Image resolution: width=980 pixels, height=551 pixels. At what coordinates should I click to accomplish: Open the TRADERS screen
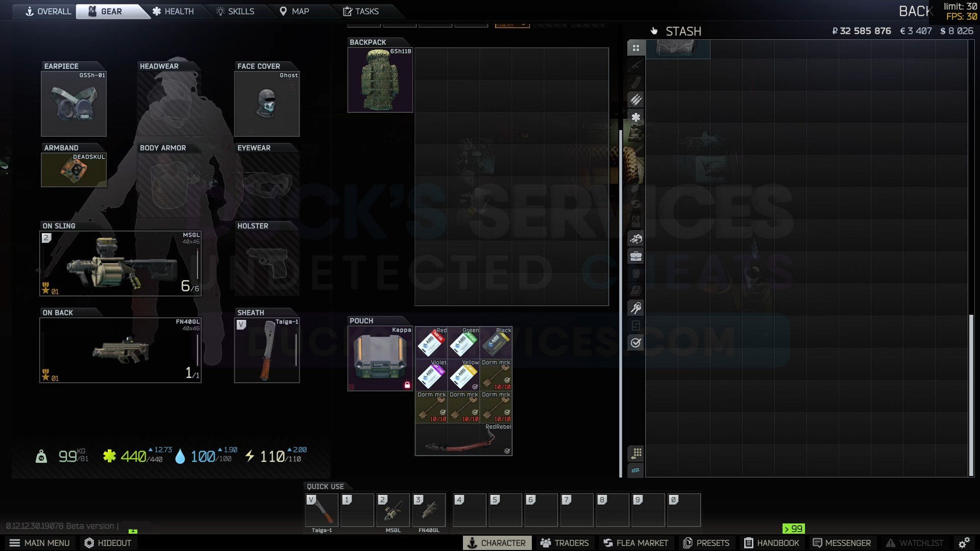tap(565, 543)
